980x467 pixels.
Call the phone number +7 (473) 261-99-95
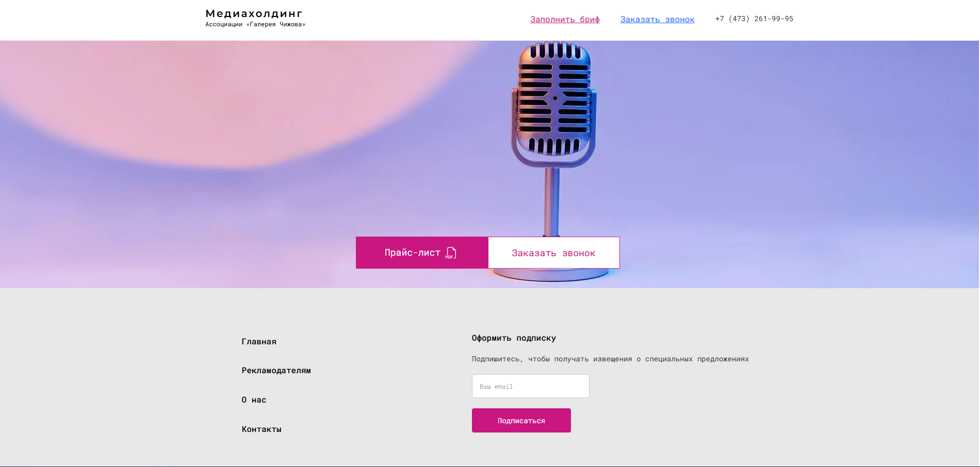pos(754,19)
